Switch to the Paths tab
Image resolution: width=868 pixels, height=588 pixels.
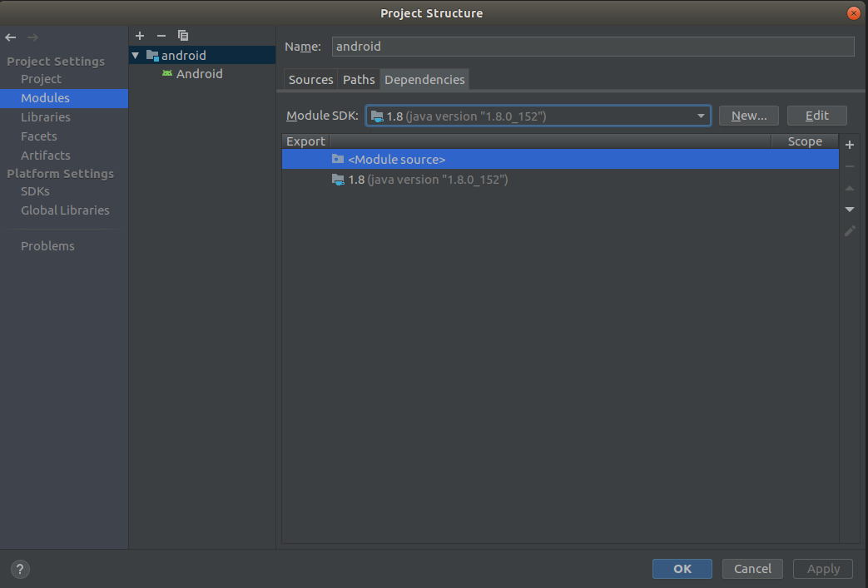coord(359,80)
